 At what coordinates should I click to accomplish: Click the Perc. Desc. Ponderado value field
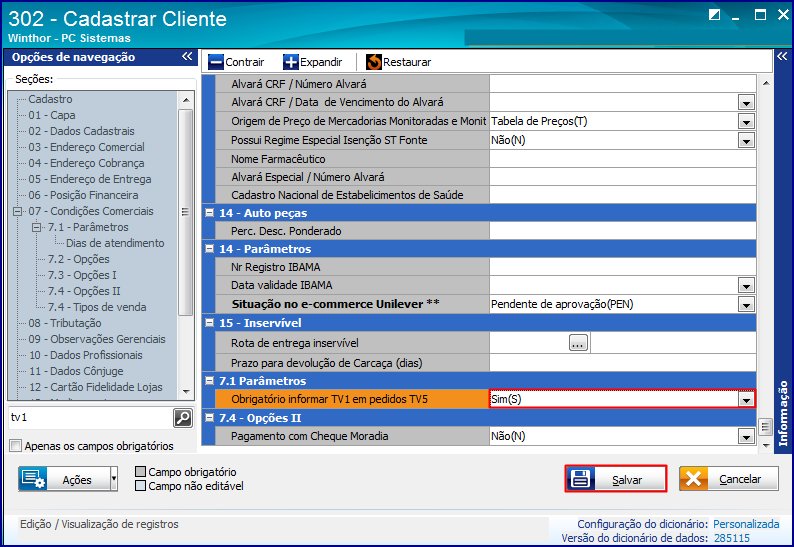tap(622, 231)
